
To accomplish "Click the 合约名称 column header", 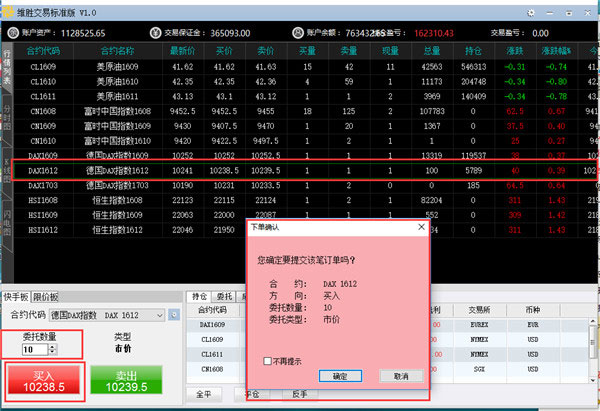I will tap(117, 51).
